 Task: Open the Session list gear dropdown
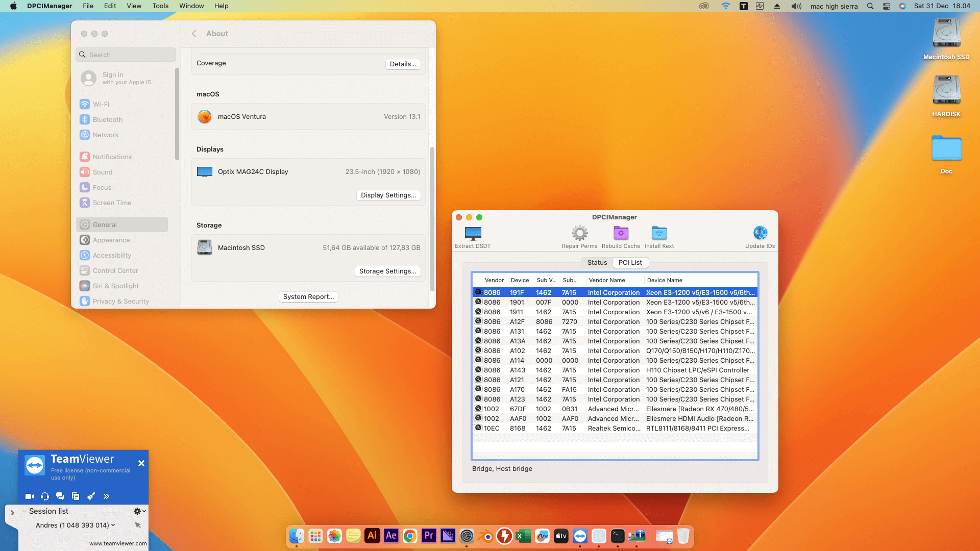point(139,511)
